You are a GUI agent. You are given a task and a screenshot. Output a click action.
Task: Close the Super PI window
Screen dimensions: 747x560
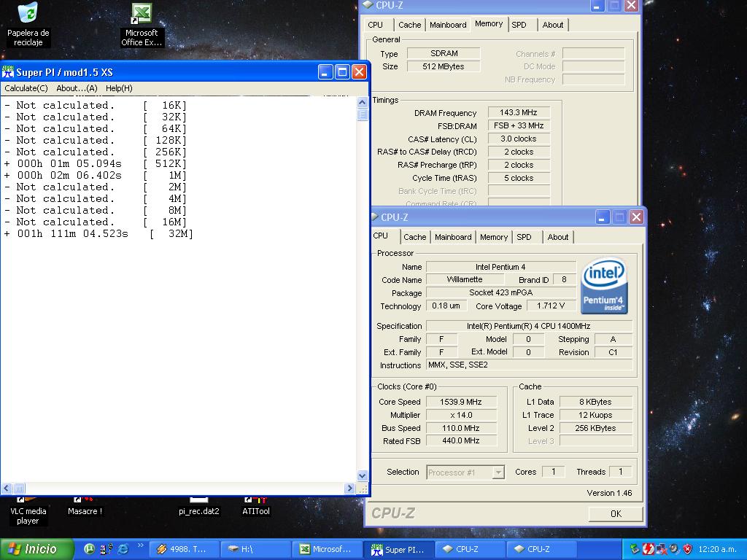coord(359,72)
